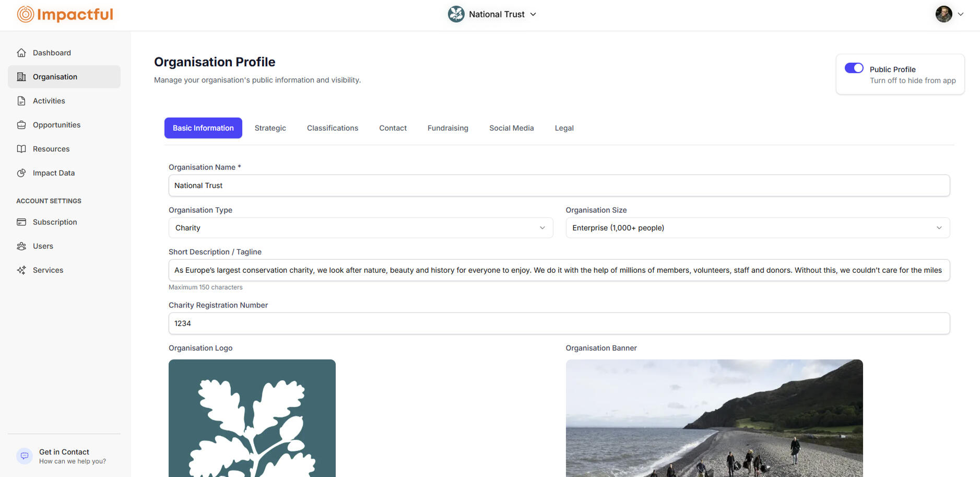This screenshot has width=980, height=477.
Task: Open the Dashboard sidebar icon
Action: point(21,52)
